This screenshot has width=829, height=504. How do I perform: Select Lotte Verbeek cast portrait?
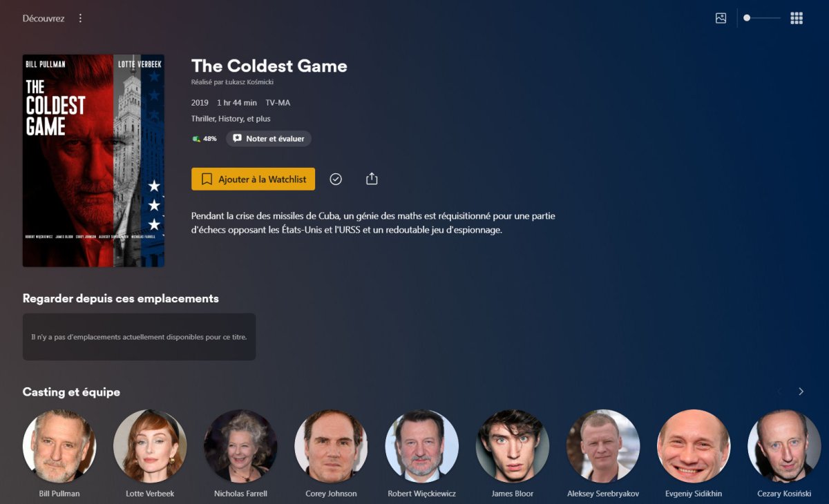tap(150, 446)
